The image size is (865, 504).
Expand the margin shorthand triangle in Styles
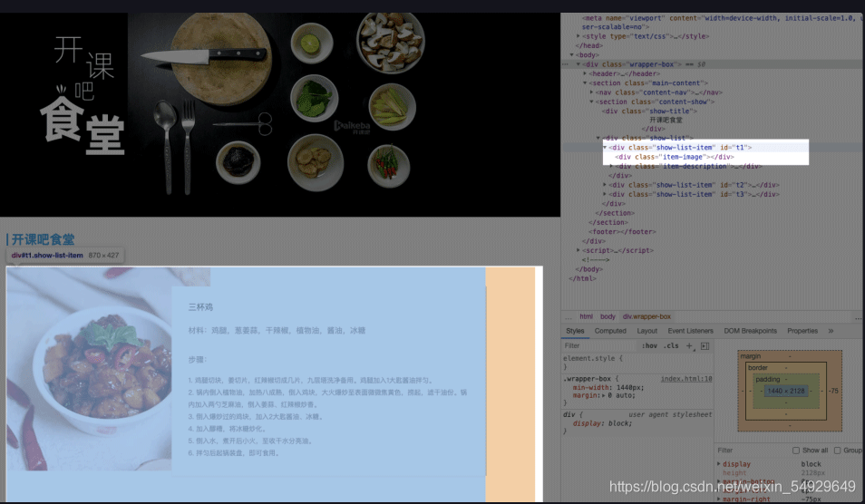pyautogui.click(x=603, y=396)
